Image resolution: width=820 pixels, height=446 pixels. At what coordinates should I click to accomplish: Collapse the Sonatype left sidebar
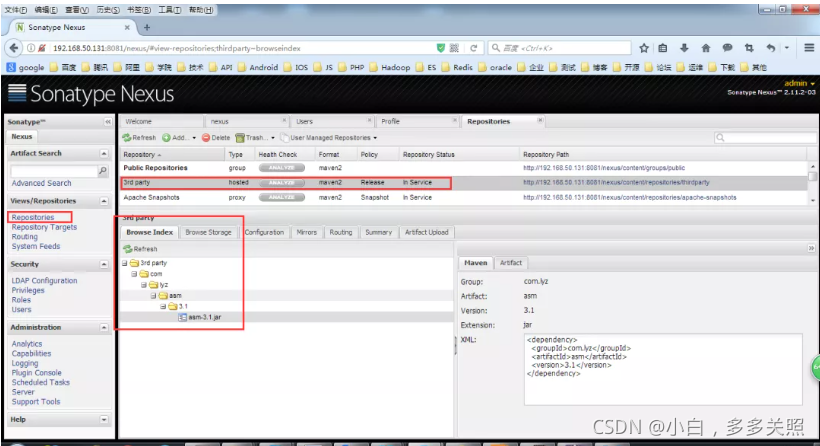click(108, 122)
